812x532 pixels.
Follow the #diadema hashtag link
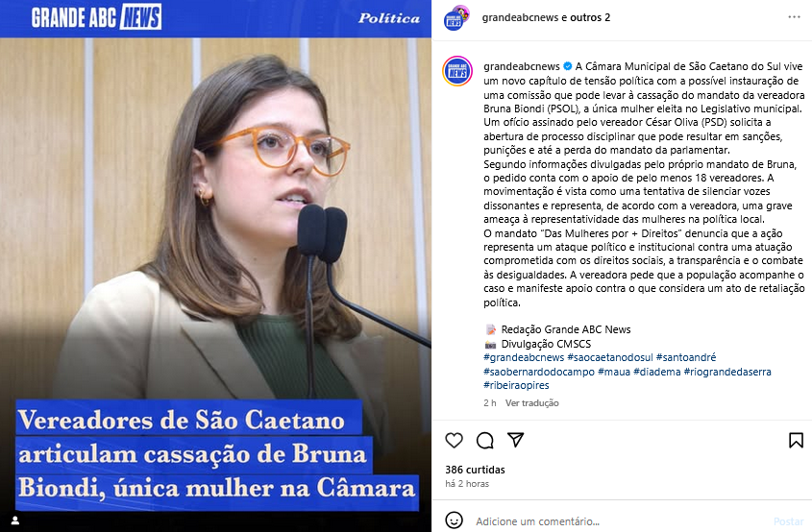[656, 372]
